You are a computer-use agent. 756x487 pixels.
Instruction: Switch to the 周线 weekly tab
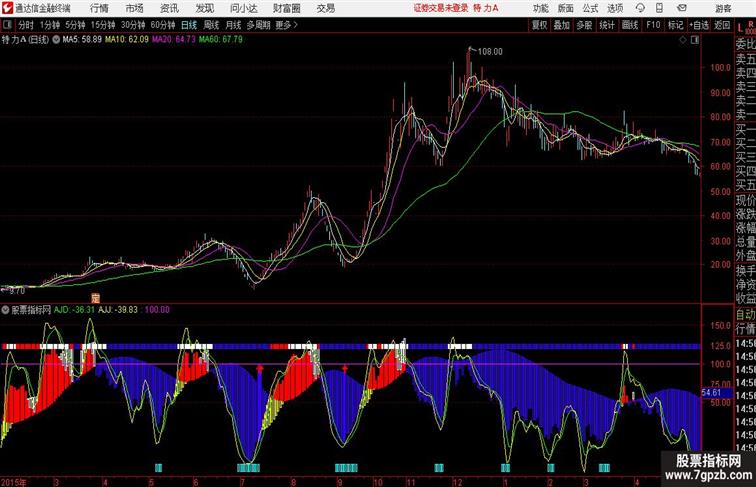[x=211, y=25]
